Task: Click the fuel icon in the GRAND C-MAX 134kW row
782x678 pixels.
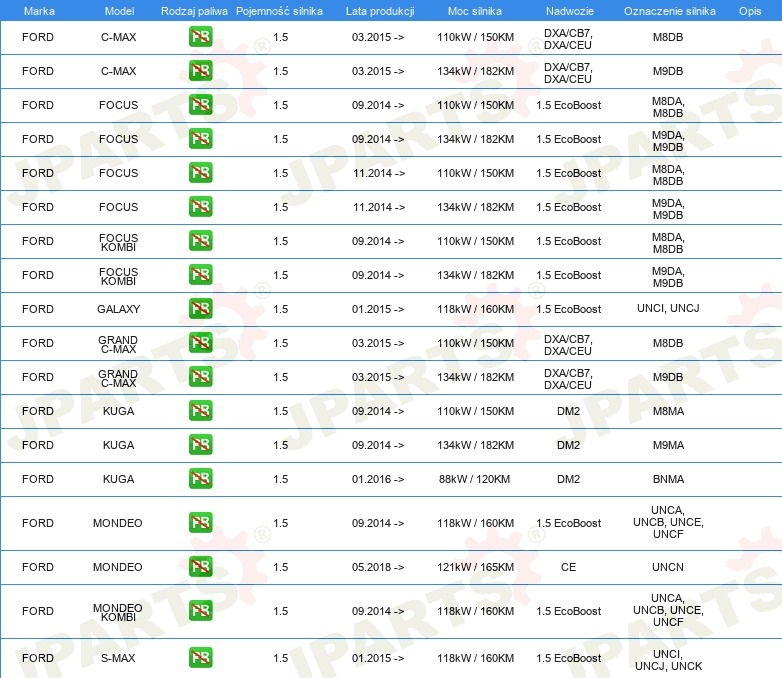Action: (x=200, y=376)
